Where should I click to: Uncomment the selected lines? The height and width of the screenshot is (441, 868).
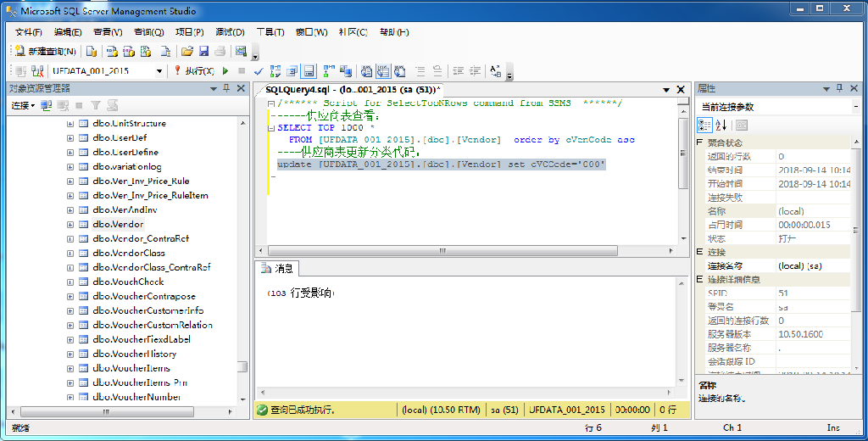click(x=437, y=71)
